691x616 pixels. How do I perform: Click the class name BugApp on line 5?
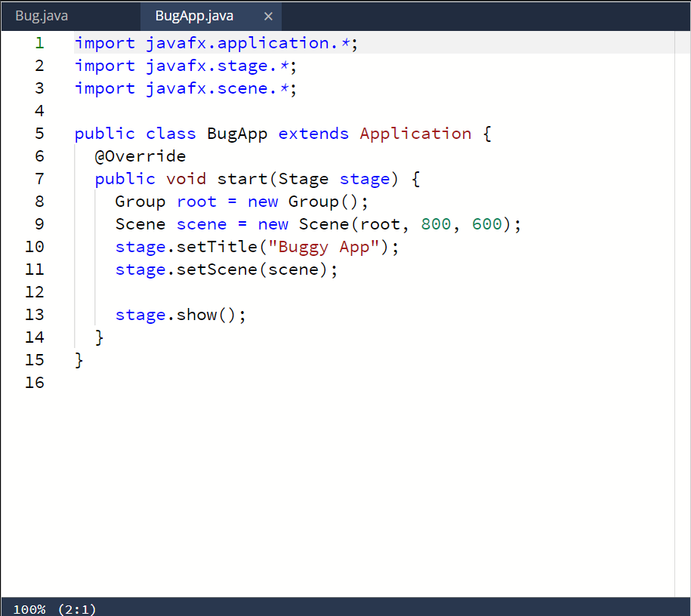(x=237, y=134)
